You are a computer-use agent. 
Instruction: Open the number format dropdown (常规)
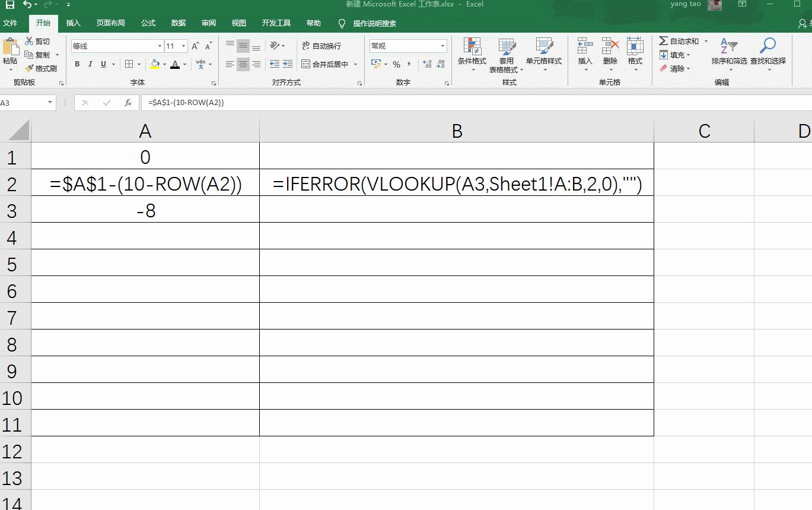pyautogui.click(x=443, y=46)
